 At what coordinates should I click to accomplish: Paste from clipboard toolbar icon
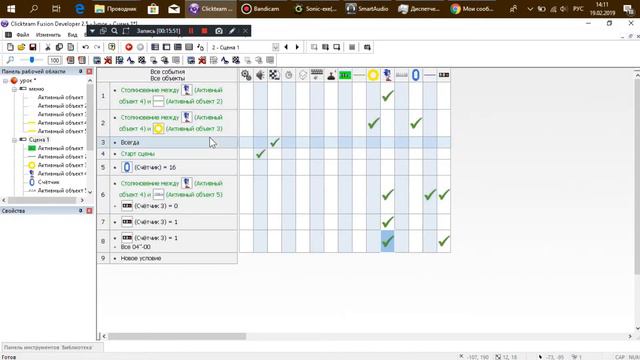pos(70,47)
